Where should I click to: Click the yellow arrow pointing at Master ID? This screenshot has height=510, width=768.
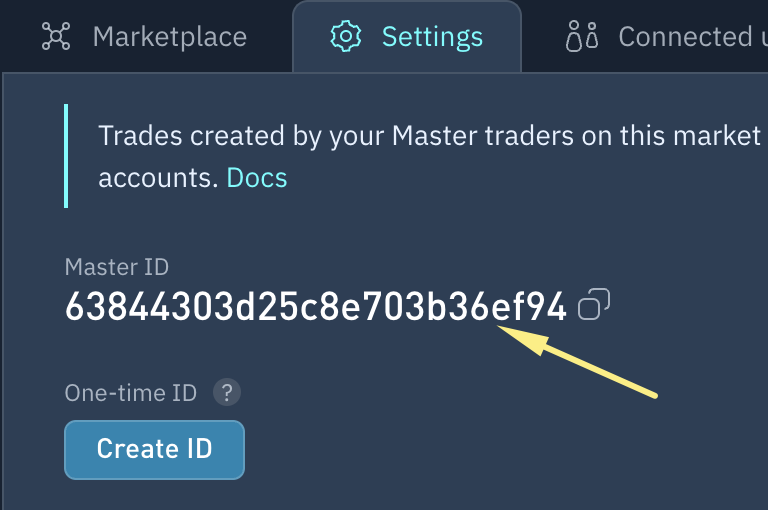pyautogui.click(x=578, y=361)
